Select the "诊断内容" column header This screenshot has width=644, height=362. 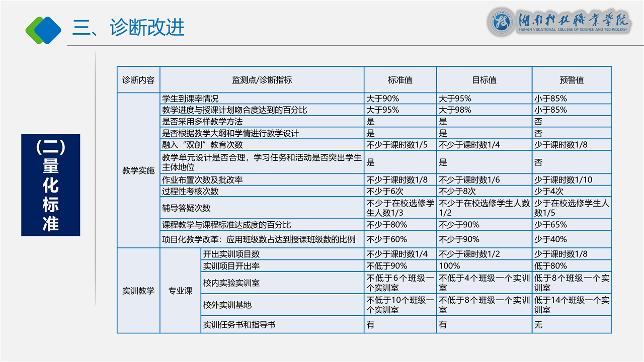138,80
